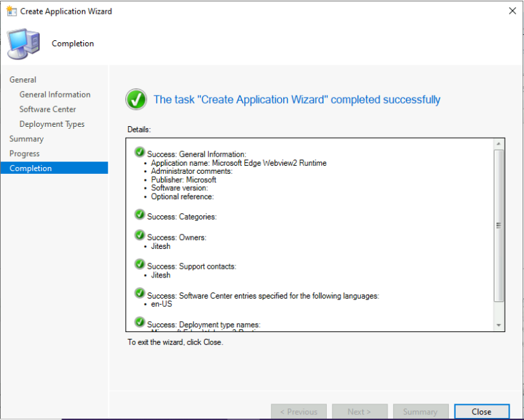
Task: Click green check beside Success: General Information
Action: 140,152
